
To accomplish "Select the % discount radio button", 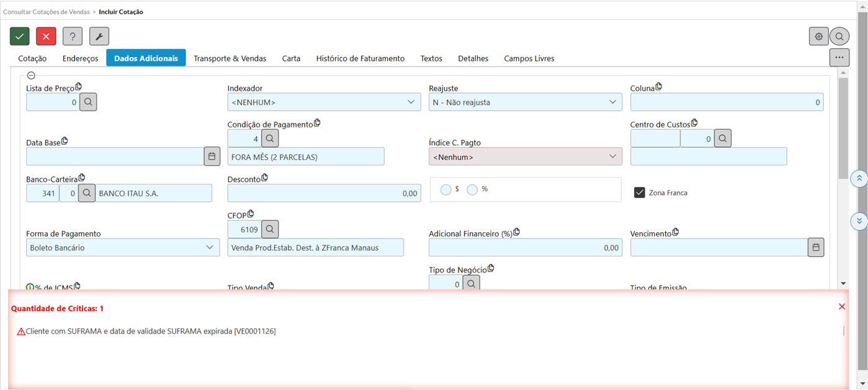I will coord(472,189).
